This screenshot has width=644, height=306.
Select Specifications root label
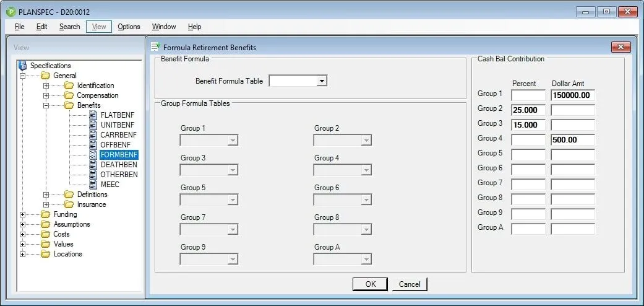pyautogui.click(x=51, y=66)
